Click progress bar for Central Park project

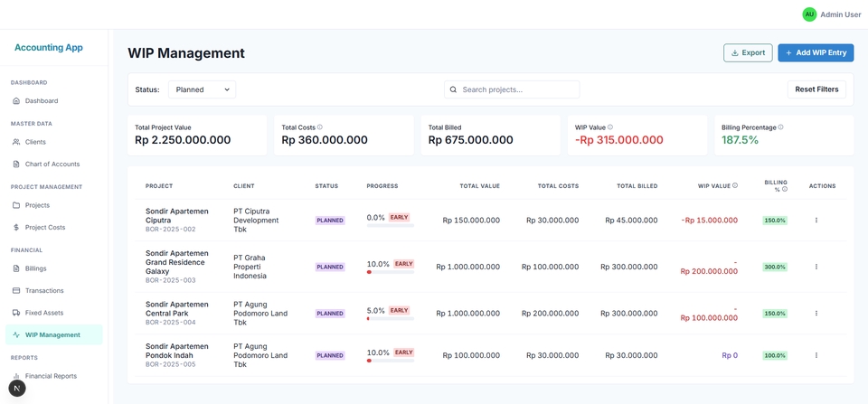click(391, 319)
